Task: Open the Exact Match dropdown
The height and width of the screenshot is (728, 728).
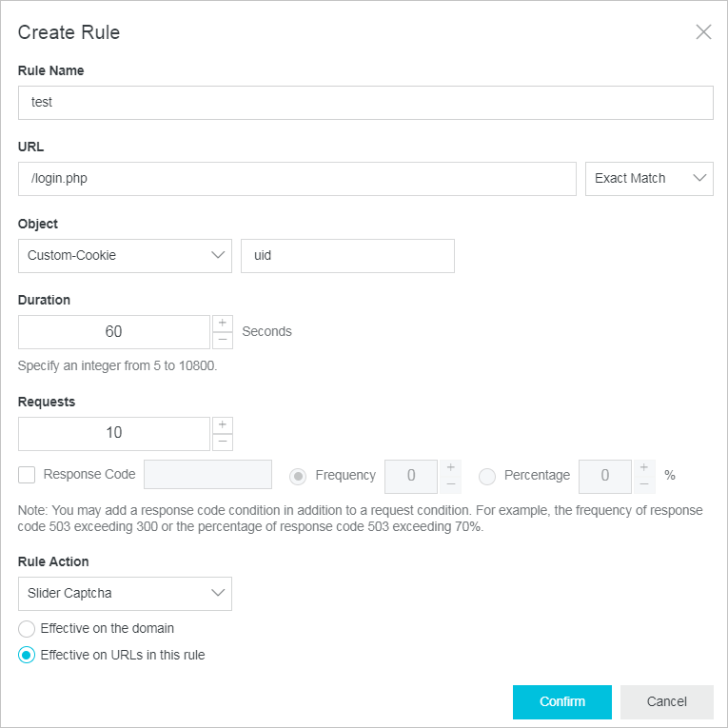Action: tap(649, 179)
